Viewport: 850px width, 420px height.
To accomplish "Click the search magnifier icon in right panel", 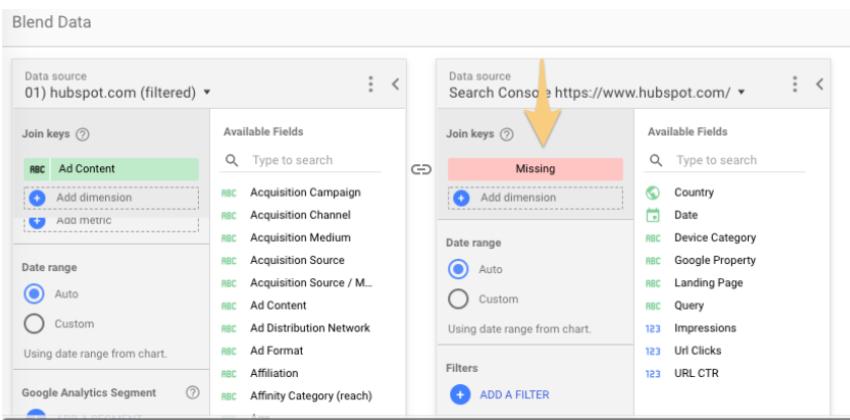I will tap(656, 160).
